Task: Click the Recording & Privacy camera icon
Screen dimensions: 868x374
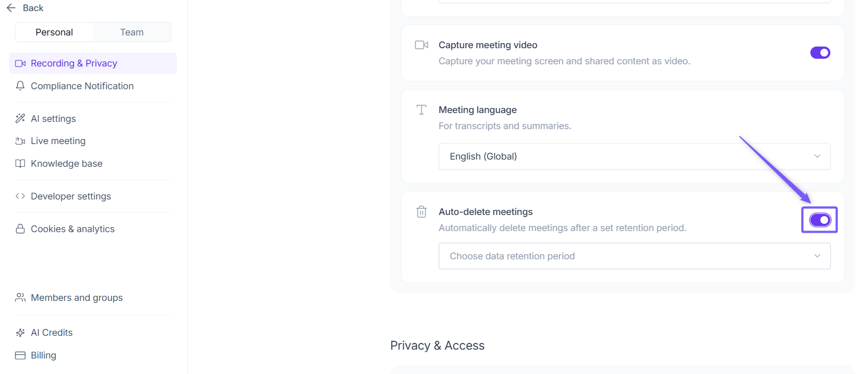Action: 20,63
